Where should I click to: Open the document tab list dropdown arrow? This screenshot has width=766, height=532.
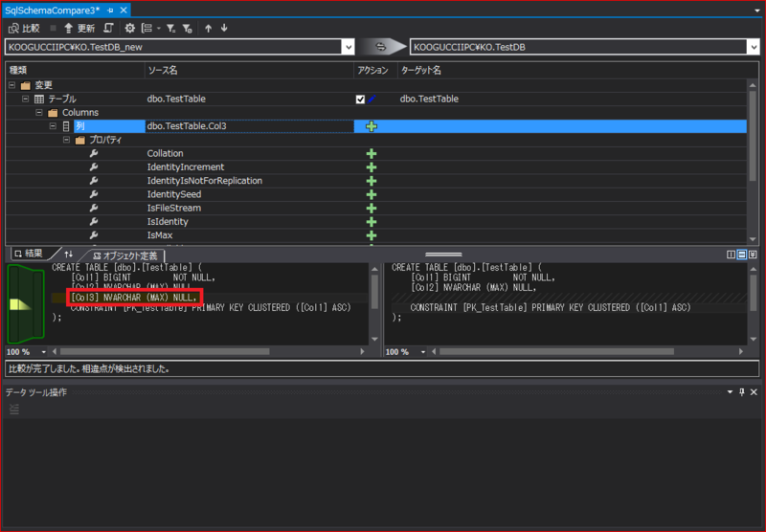pos(757,11)
